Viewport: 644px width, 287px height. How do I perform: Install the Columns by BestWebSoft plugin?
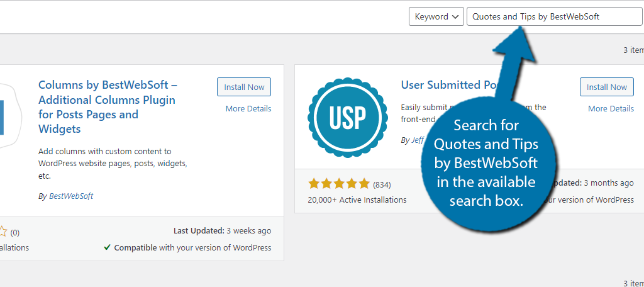click(x=244, y=87)
